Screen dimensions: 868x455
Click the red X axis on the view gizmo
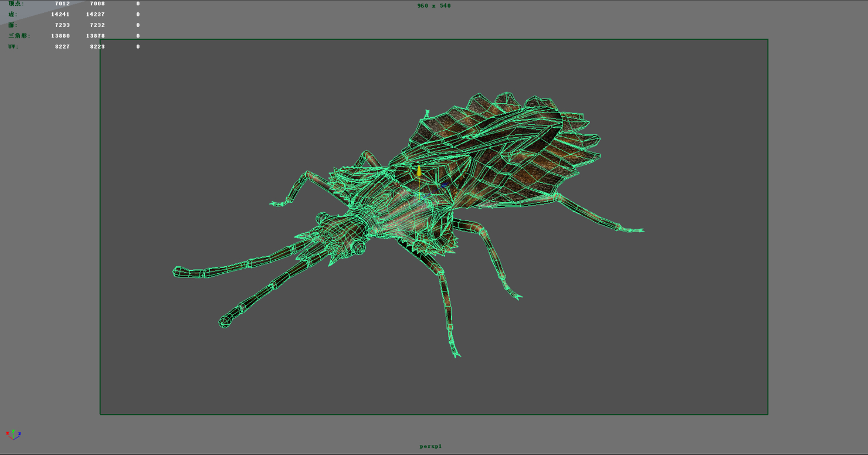click(8, 433)
